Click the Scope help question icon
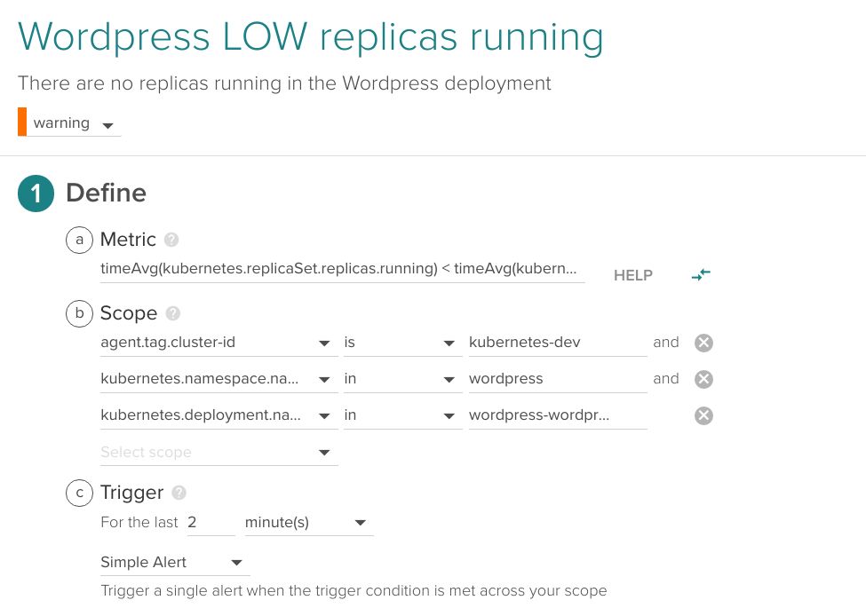The width and height of the screenshot is (866, 616). click(173, 313)
